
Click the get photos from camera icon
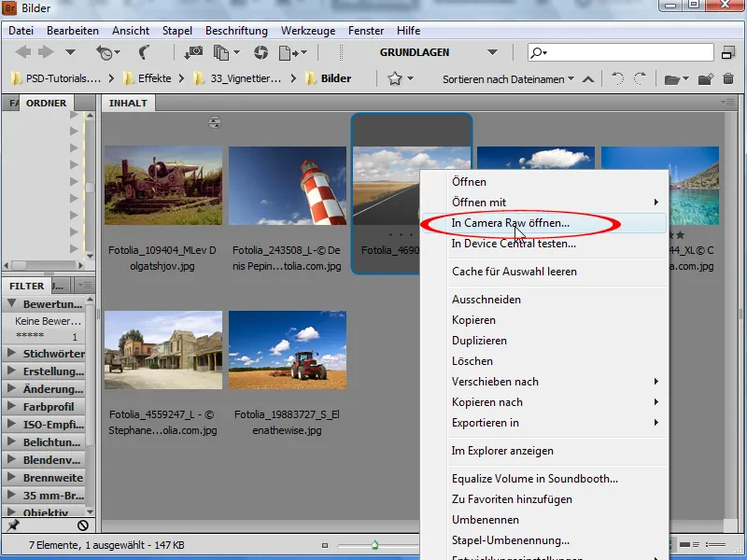point(193,52)
